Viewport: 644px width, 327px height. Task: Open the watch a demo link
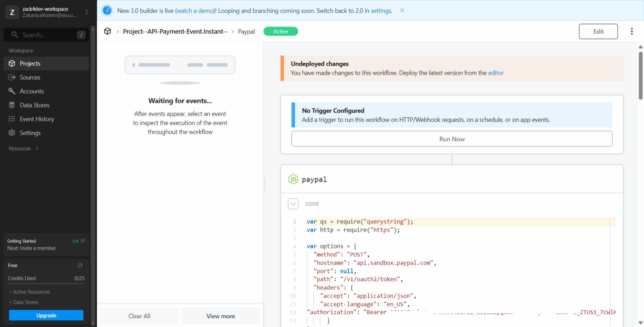(x=195, y=11)
